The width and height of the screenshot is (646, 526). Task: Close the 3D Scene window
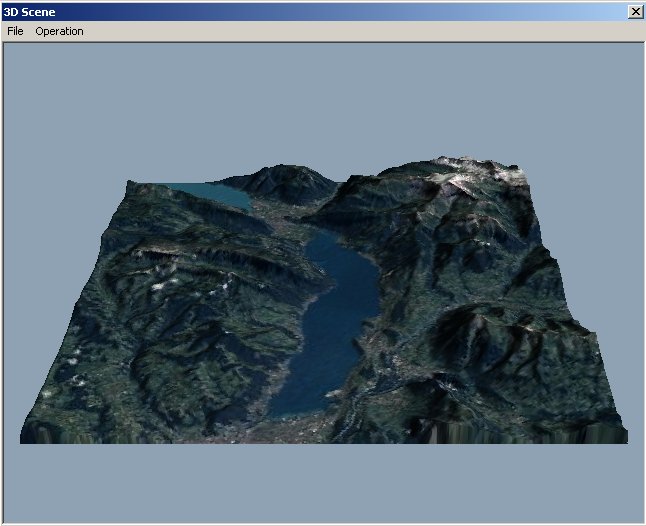coord(635,12)
